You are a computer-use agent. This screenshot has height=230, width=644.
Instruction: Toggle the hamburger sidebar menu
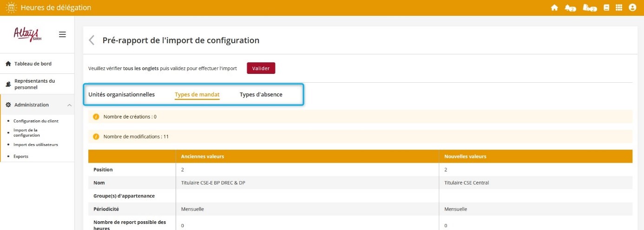pos(62,34)
